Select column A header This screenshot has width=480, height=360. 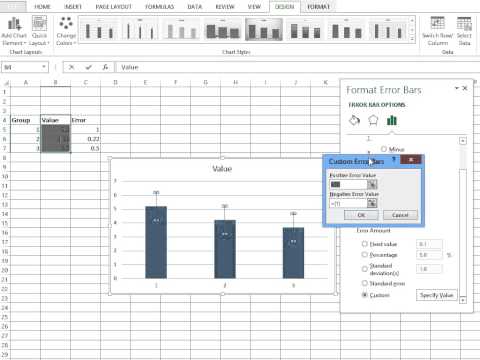[25, 82]
